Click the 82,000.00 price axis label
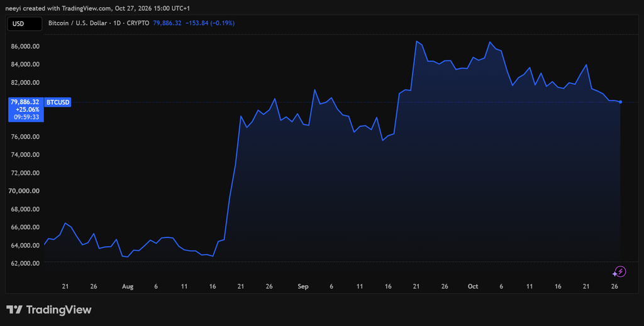The width and height of the screenshot is (644, 326). [x=25, y=82]
